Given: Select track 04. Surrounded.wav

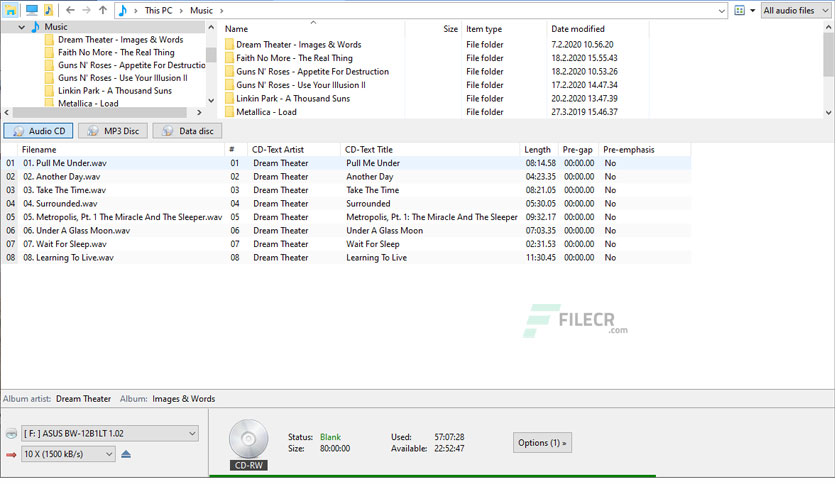Looking at the screenshot, I should point(60,204).
